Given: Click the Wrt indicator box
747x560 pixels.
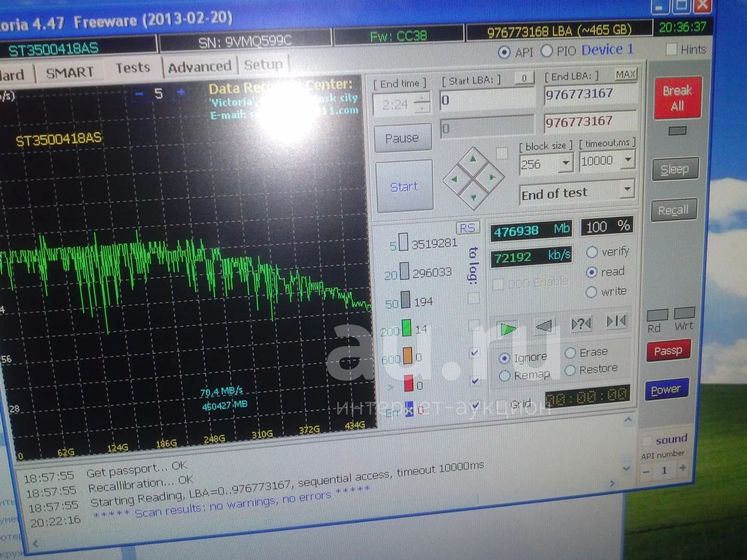Looking at the screenshot, I should (x=684, y=313).
